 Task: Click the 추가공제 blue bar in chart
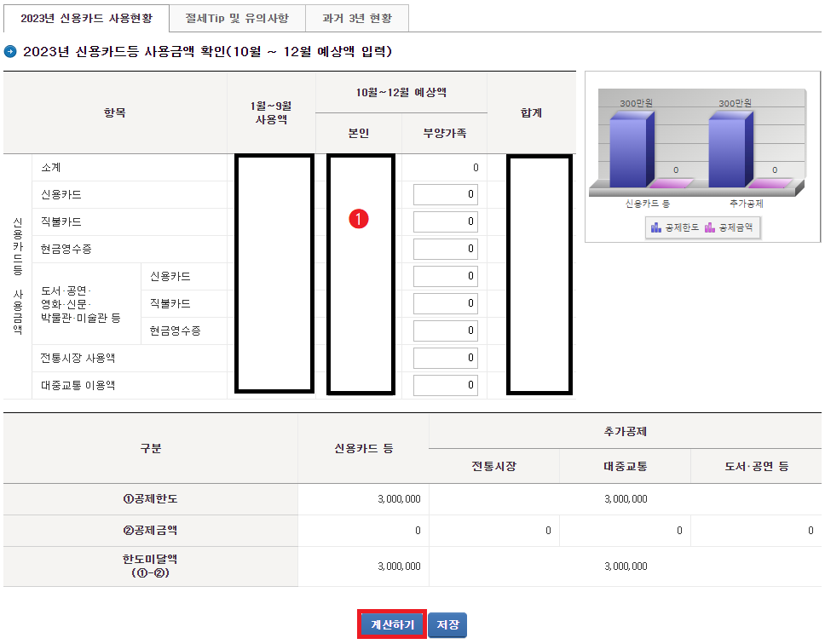click(730, 151)
